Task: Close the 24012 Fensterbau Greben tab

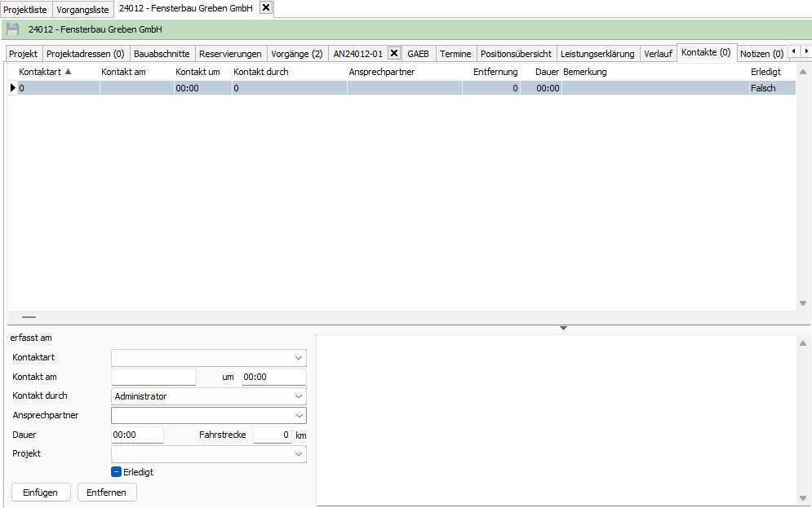Action: point(266,8)
